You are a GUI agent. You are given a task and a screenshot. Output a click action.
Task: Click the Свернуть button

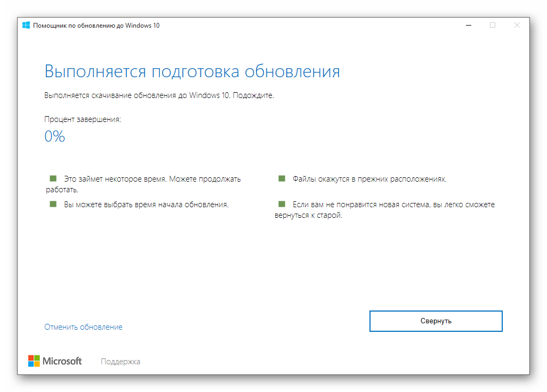pos(436,321)
